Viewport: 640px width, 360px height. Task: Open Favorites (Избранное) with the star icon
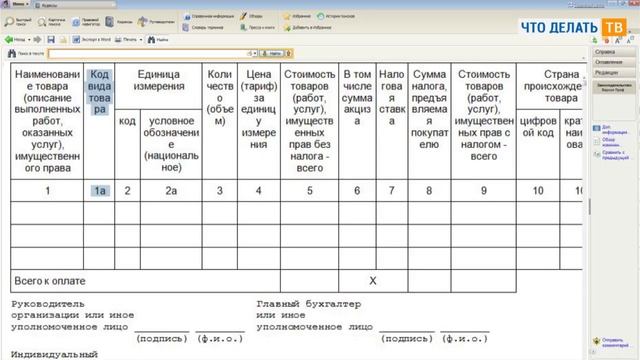[x=297, y=16]
